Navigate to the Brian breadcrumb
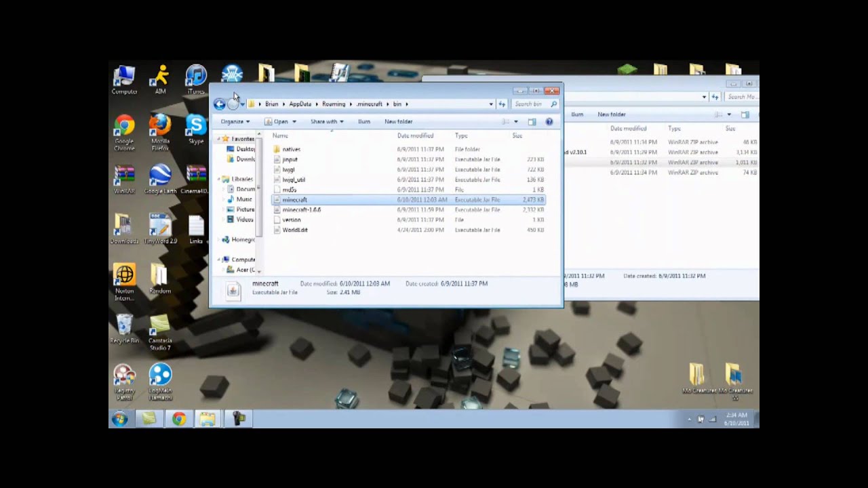 (272, 104)
